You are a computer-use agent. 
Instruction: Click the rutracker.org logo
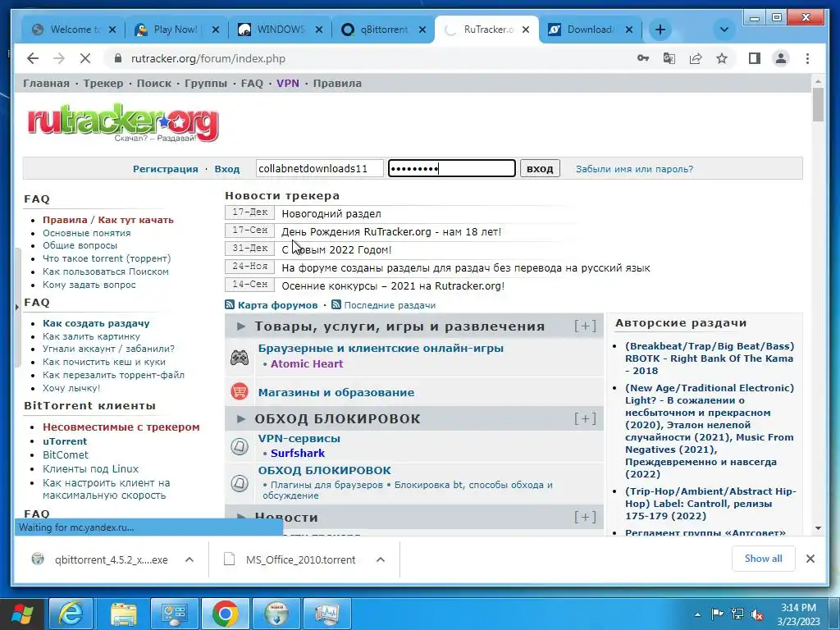[x=123, y=123]
